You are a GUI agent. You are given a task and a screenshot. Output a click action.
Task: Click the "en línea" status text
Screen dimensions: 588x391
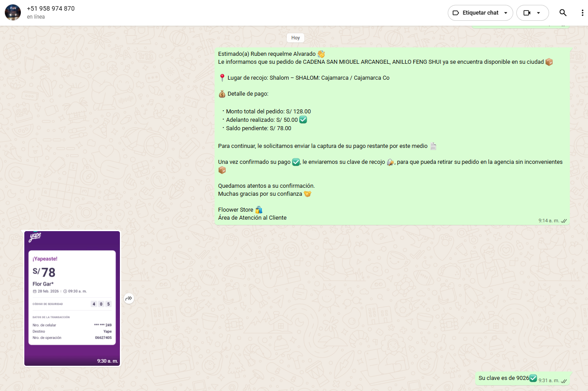tap(36, 17)
